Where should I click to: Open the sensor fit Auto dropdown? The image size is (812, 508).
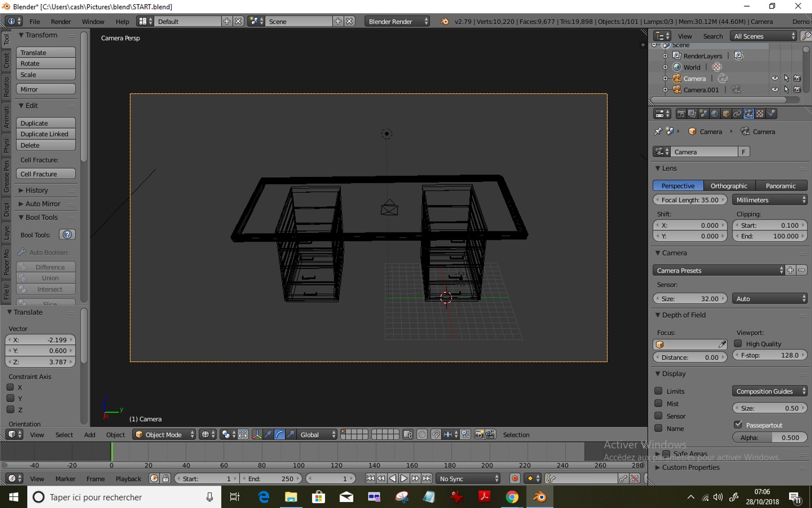770,299
